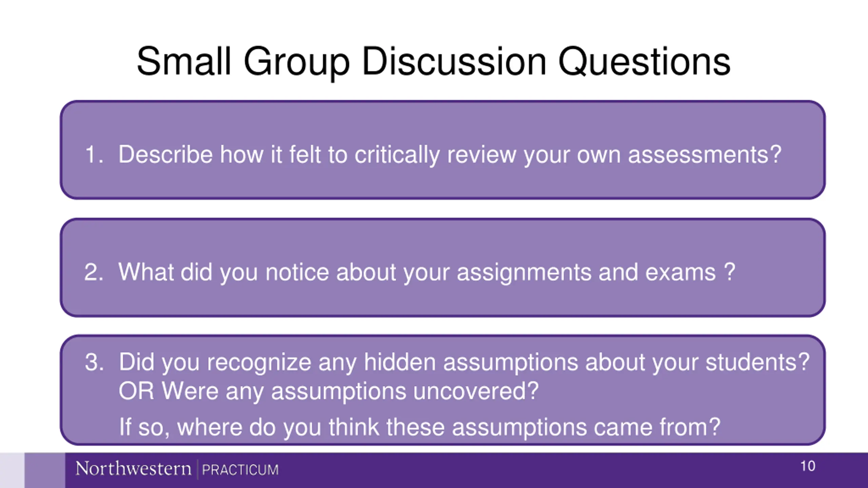Select the PRACTICUM label in footer
The width and height of the screenshot is (868, 488).
point(240,470)
